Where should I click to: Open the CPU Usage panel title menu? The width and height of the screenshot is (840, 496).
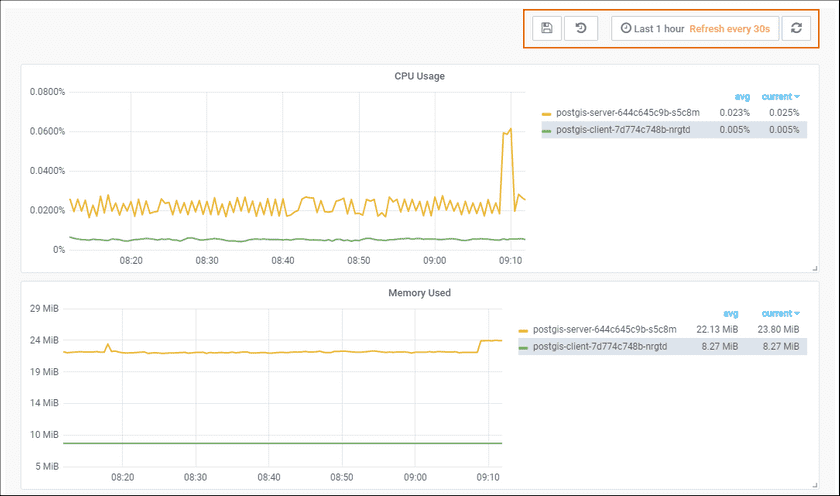coord(419,76)
